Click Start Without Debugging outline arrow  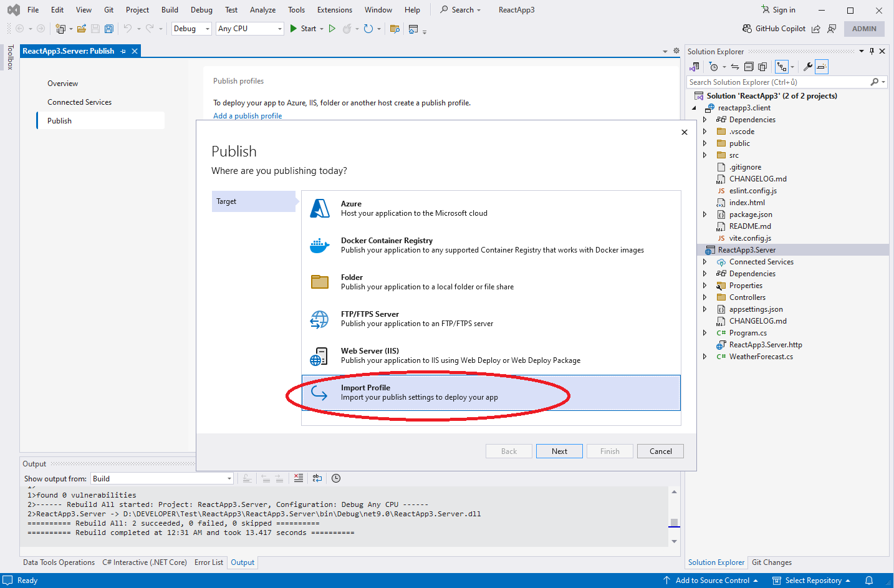332,29
